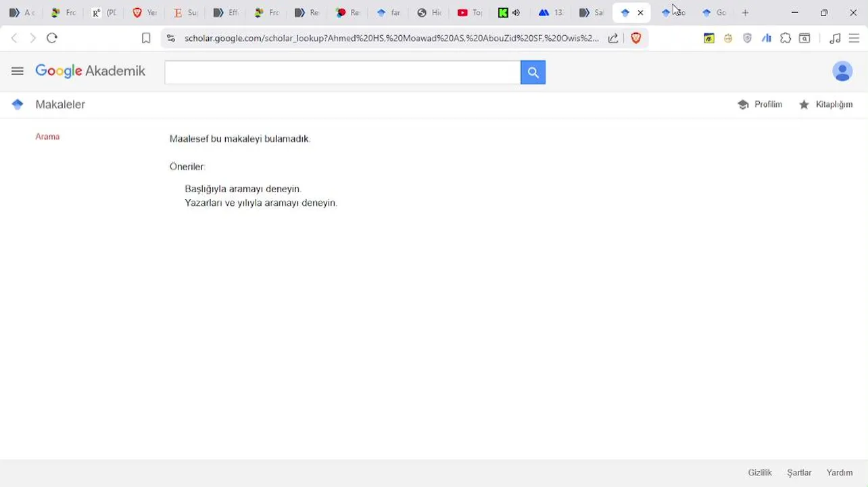Screen dimensions: 868x487
Task: Switch to the tab labeled (PC
Action: pos(104,13)
